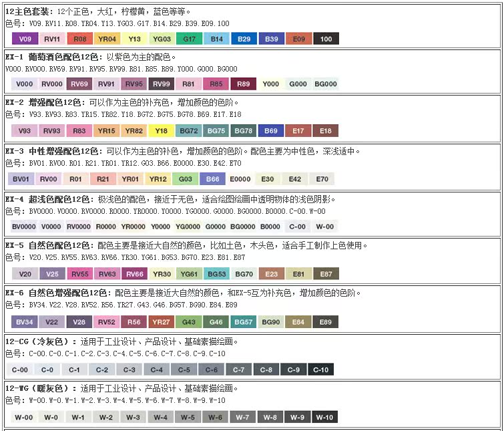Click the cool gray C-5 swatch
504x431 pixels.
click(x=184, y=370)
